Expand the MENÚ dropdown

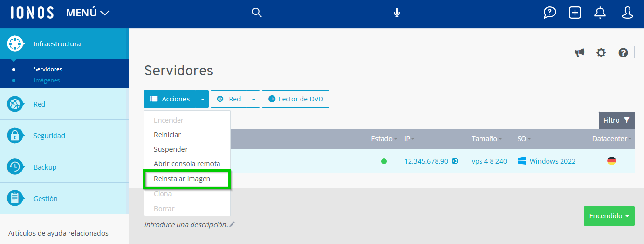click(87, 13)
